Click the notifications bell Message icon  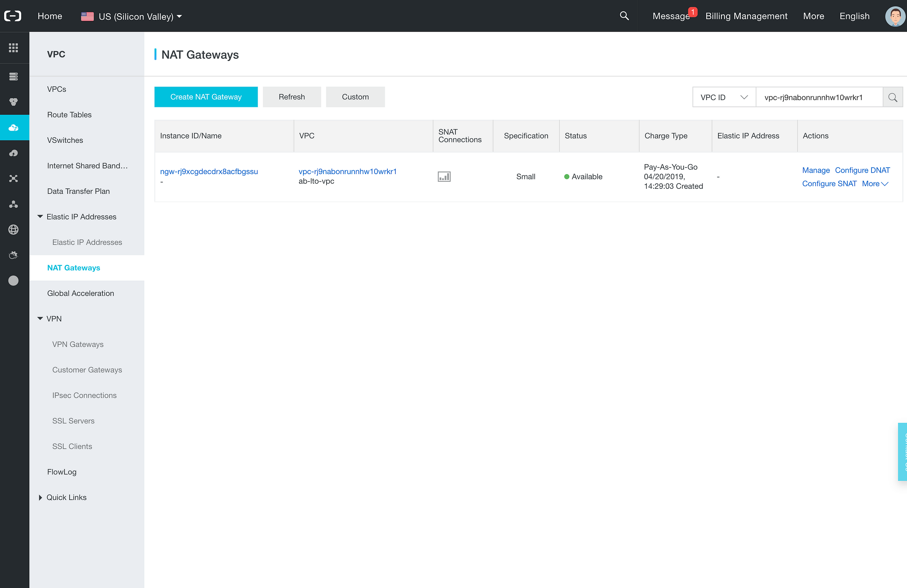[670, 16]
